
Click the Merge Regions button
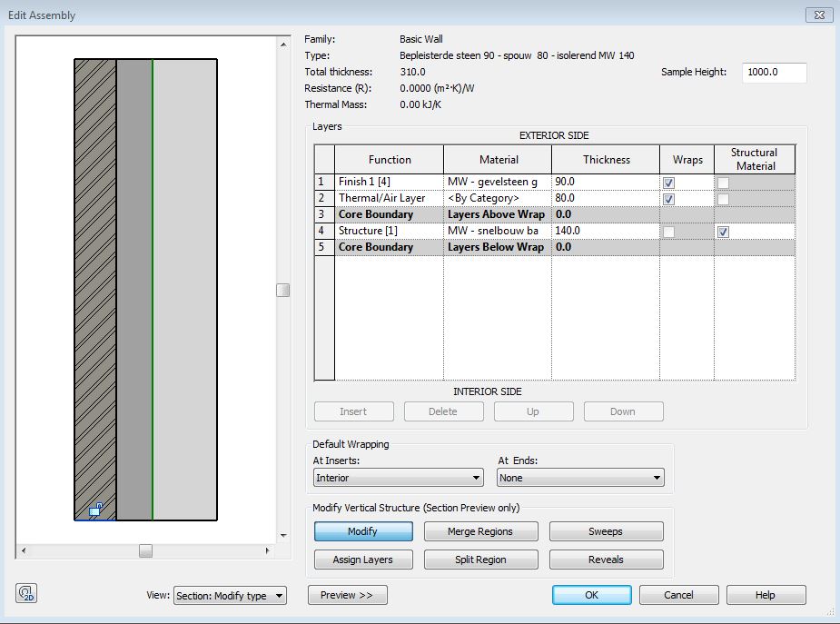tap(480, 531)
